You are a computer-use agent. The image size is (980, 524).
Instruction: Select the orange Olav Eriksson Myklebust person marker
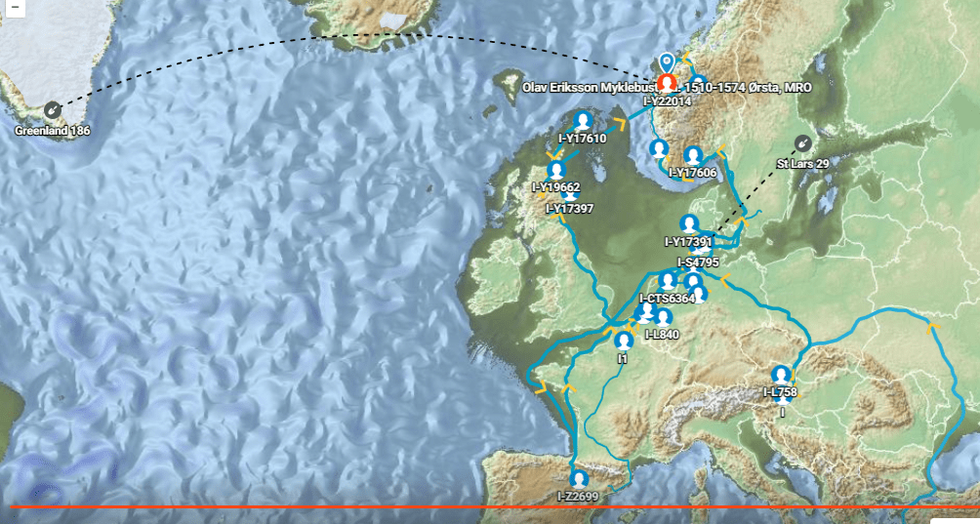point(668,84)
